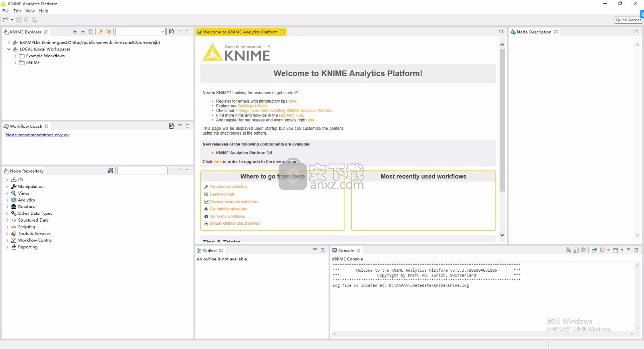Select the Workflow Coach tab

point(26,126)
